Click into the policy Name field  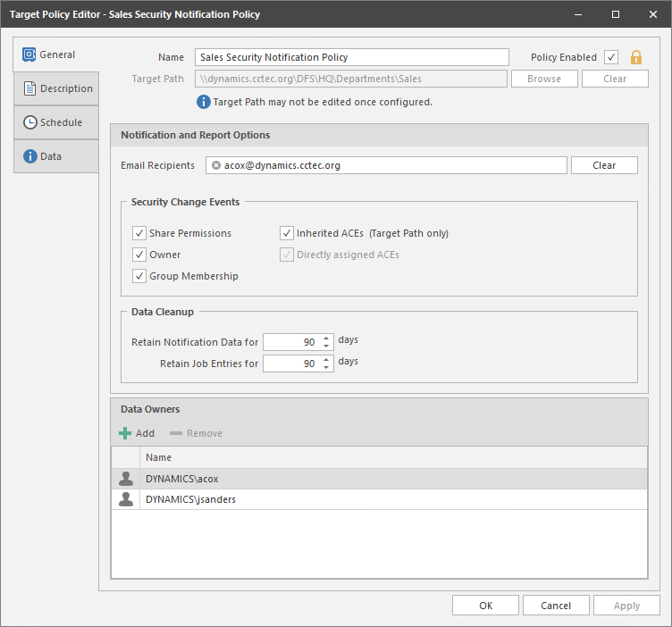tap(351, 57)
